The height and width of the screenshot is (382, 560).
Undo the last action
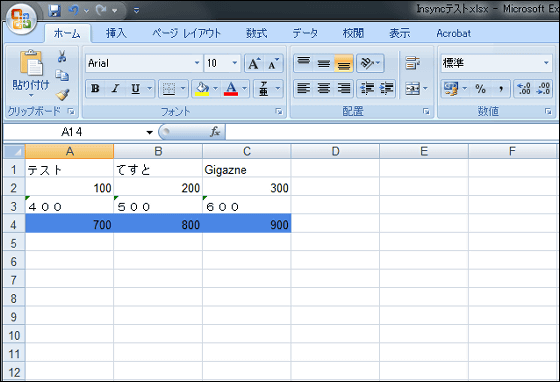pyautogui.click(x=74, y=10)
